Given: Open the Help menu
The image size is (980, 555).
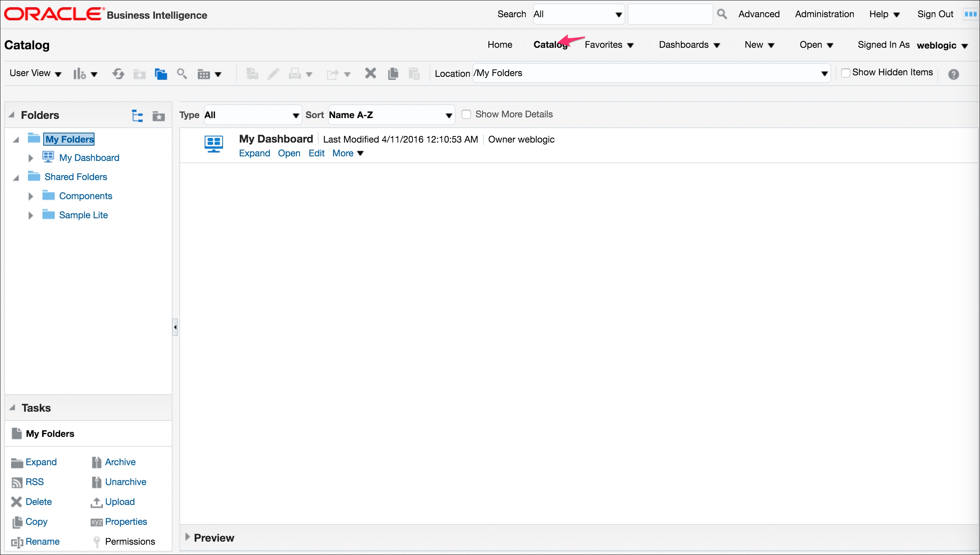Looking at the screenshot, I should [x=884, y=14].
